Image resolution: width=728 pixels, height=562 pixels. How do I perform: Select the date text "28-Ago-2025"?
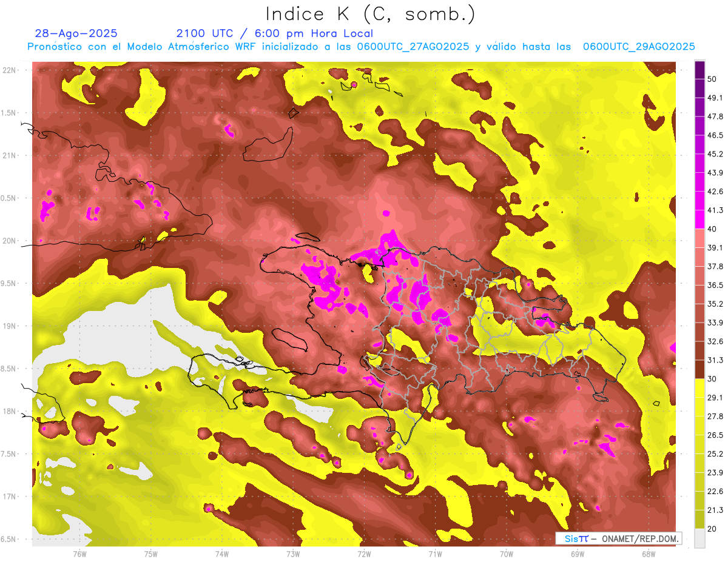tap(76, 33)
